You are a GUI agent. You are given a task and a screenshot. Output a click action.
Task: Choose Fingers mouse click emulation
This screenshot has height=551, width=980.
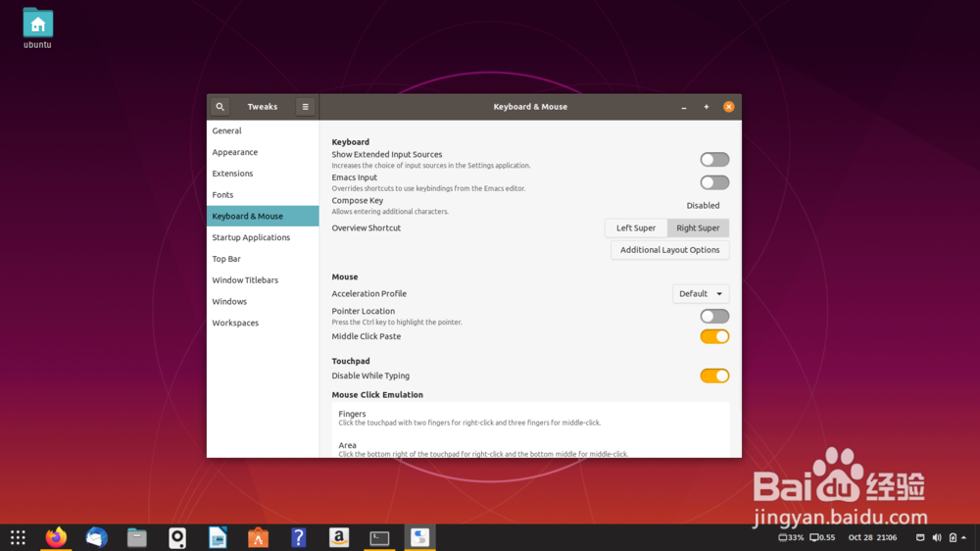(530, 418)
